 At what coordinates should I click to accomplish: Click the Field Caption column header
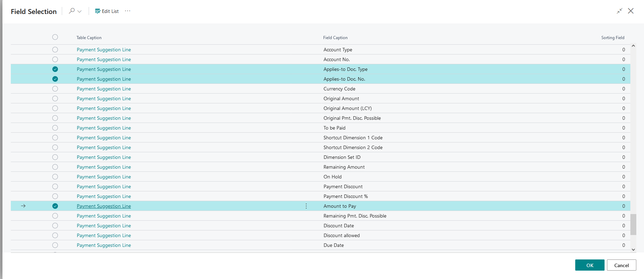click(335, 38)
